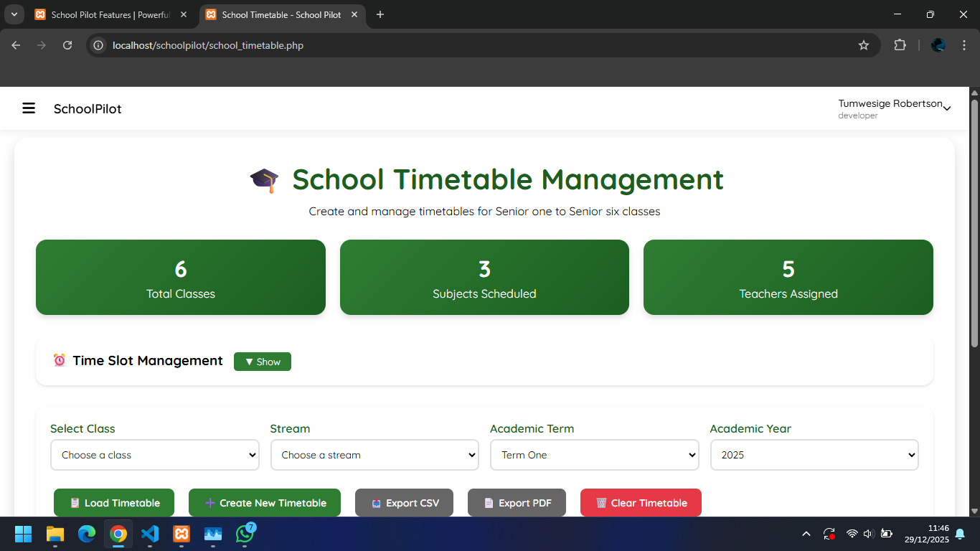This screenshot has width=980, height=551.
Task: Open WhatsApp from the taskbar
Action: [x=244, y=534]
